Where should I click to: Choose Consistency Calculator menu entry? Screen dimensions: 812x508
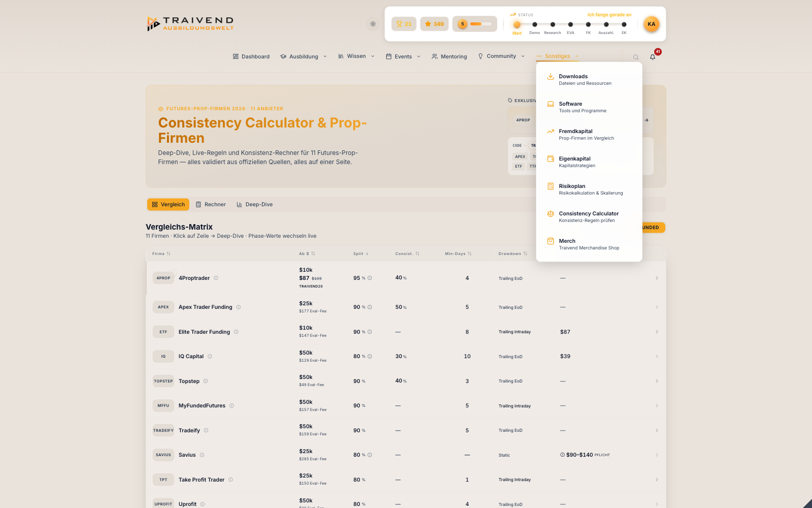pos(589,217)
